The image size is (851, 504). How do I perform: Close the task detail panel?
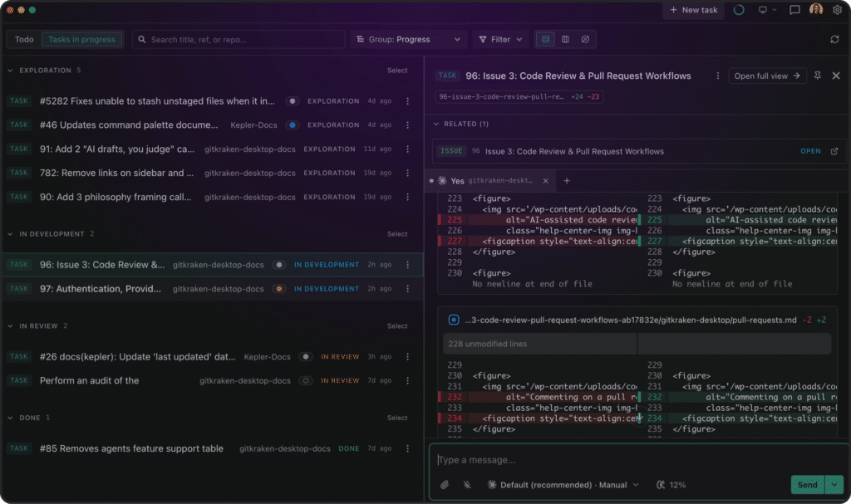[x=836, y=76]
